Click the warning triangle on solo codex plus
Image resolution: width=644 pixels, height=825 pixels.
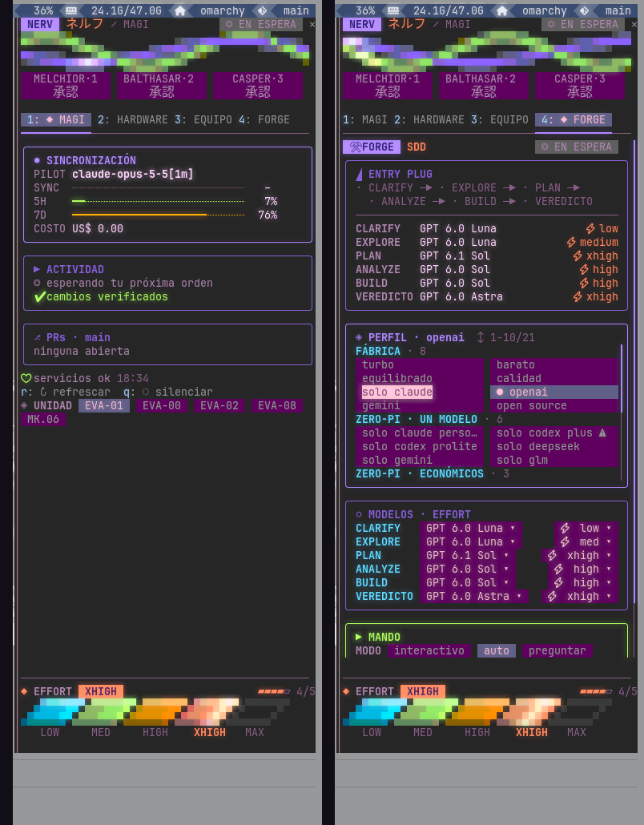click(602, 433)
